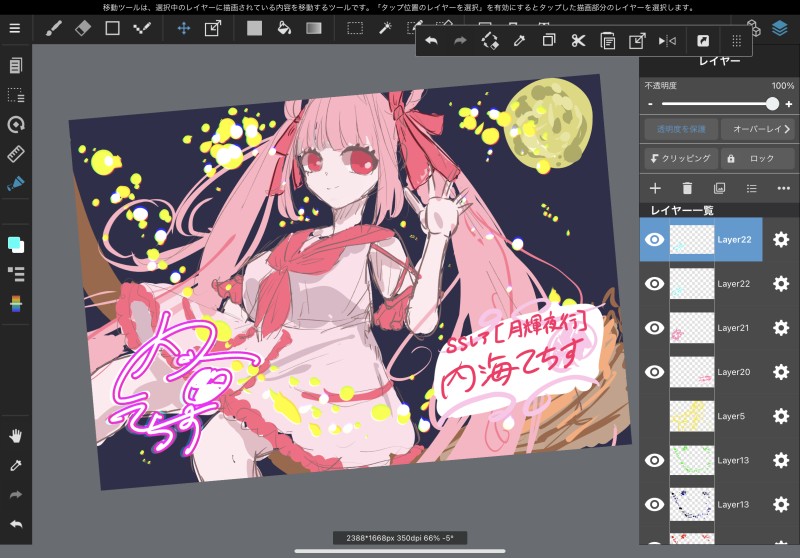Click the Flip horizontal icon
Image resolution: width=800 pixels, height=558 pixels.
coord(667,41)
